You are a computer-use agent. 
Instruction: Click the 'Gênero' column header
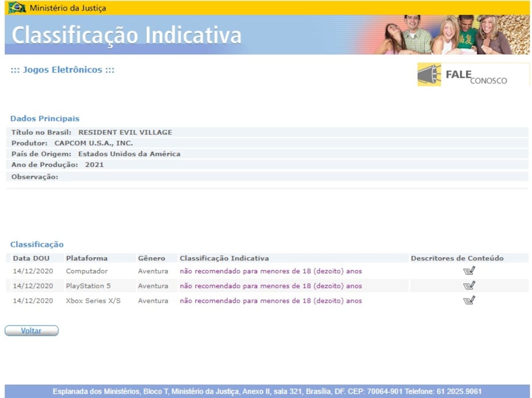coord(152,258)
